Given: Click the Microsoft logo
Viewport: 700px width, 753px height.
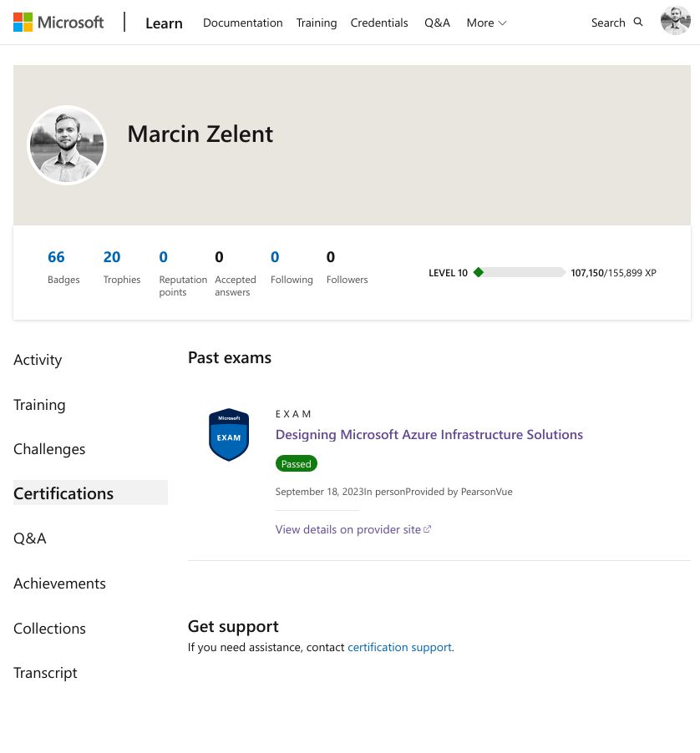Looking at the screenshot, I should coord(58,22).
